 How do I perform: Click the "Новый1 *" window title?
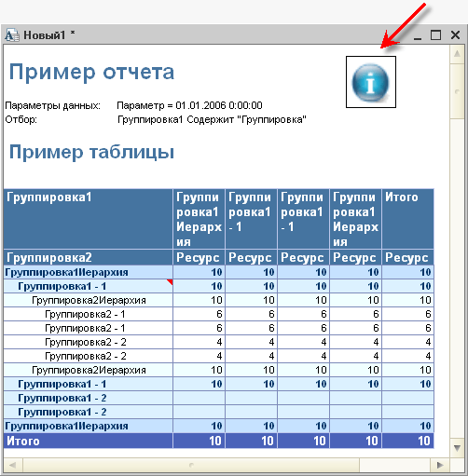point(49,34)
